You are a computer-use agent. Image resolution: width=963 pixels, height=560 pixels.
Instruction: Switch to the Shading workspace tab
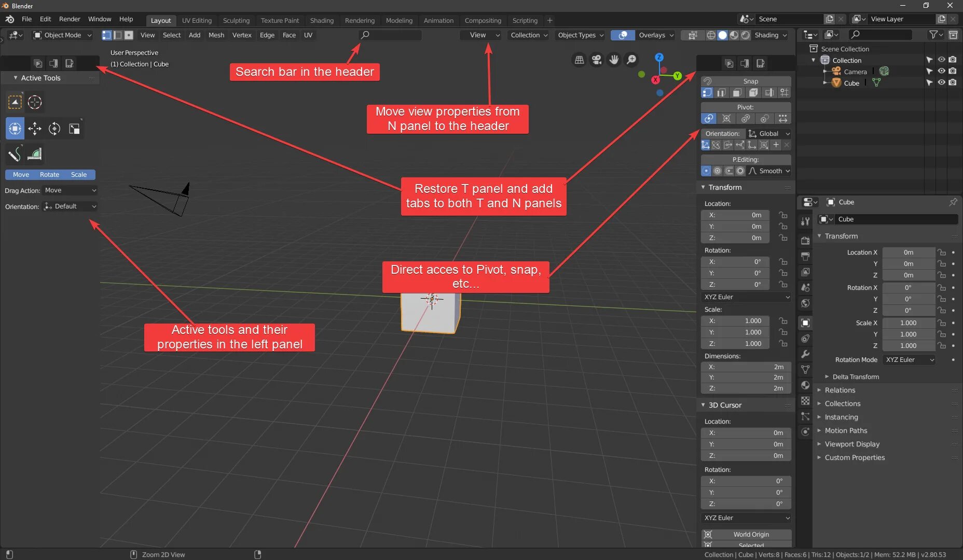322,20
